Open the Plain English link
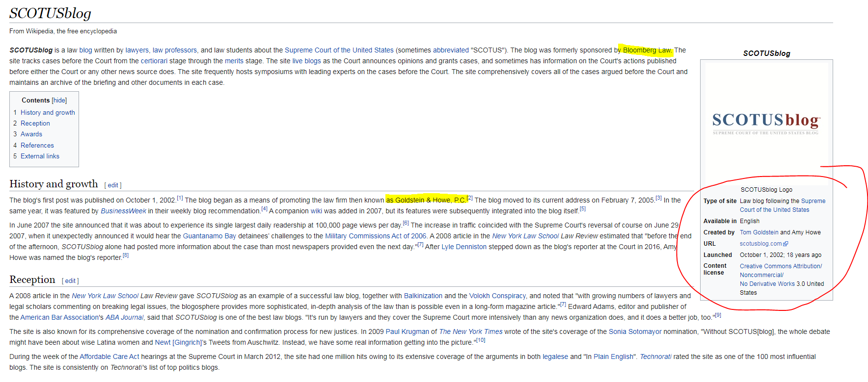Screen dimensions: 868x382 [x=613, y=357]
